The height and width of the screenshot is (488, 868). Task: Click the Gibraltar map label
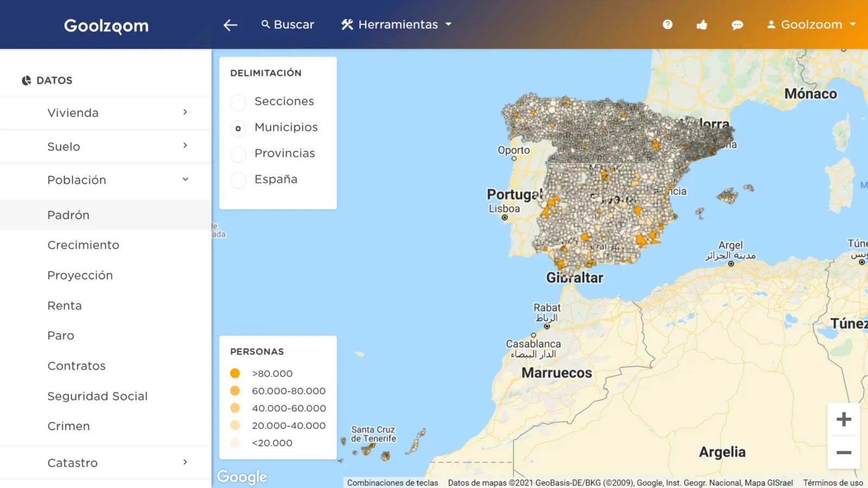click(575, 278)
